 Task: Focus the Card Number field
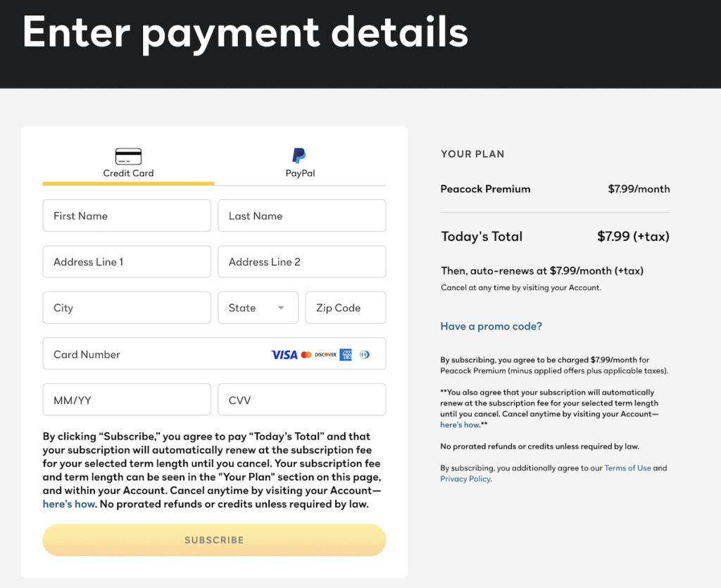214,354
